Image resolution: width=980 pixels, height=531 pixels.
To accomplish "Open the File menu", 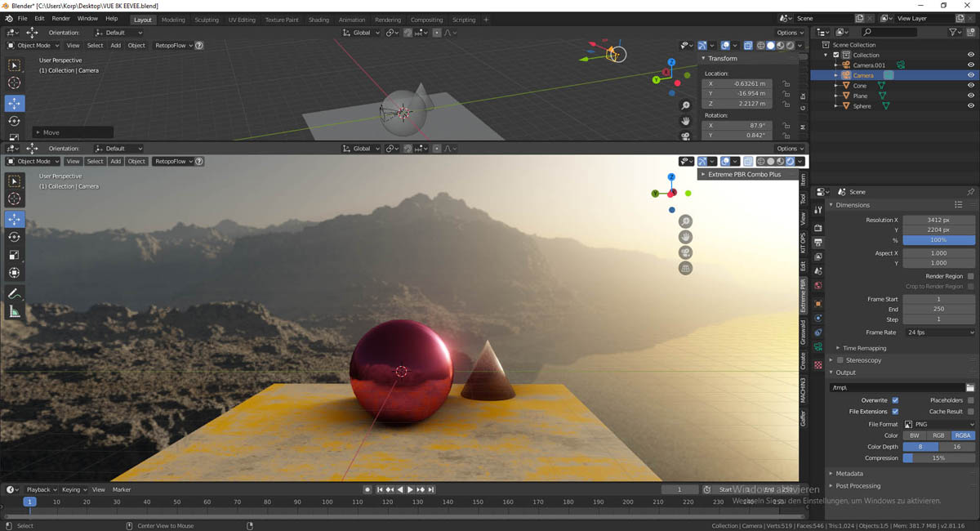I will point(21,19).
